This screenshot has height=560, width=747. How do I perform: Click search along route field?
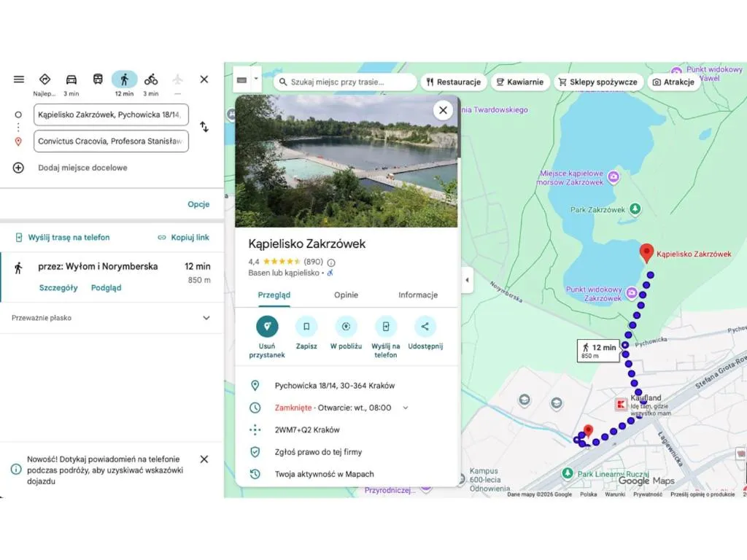coord(347,82)
